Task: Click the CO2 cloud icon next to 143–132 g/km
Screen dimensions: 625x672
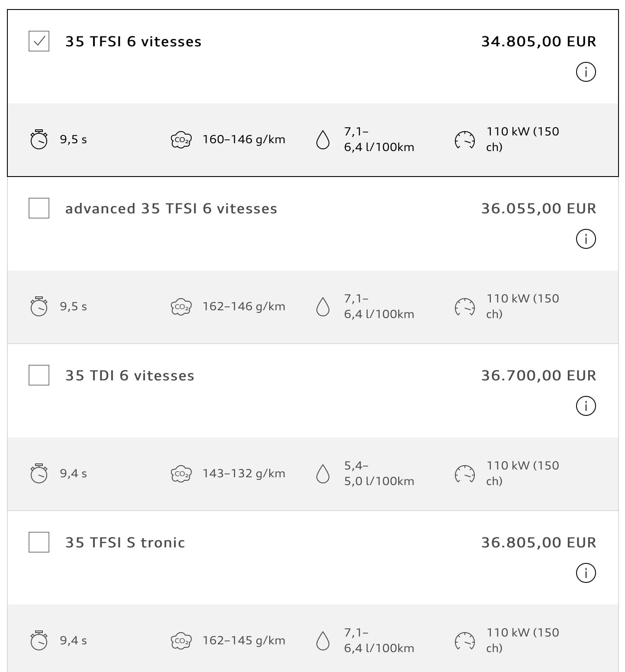Action: [x=181, y=473]
